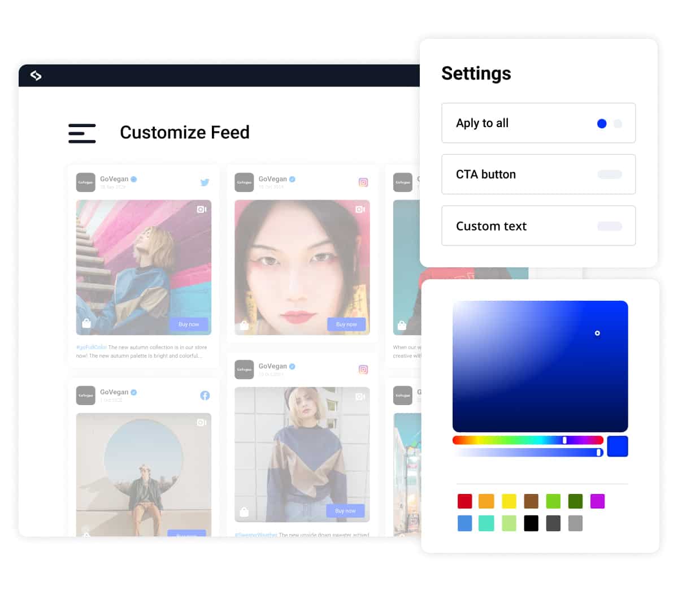Click the GoVegan avatar on the Twitter post

pos(86,182)
